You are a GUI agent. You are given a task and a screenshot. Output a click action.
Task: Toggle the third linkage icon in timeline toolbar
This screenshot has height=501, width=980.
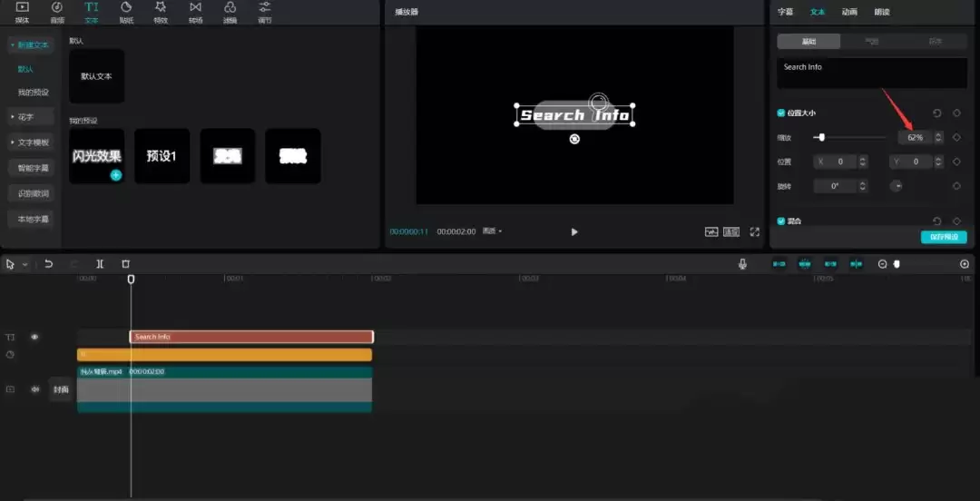tap(830, 264)
